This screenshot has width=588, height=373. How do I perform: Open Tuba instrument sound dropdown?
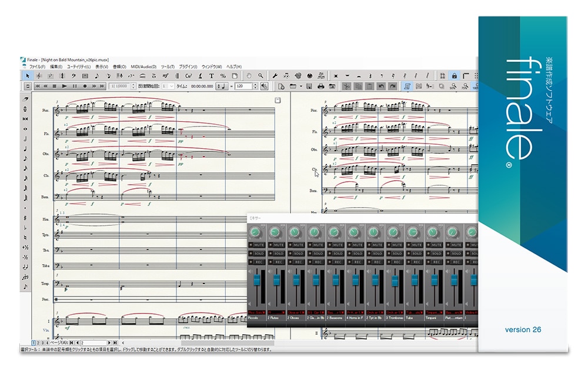point(415,312)
